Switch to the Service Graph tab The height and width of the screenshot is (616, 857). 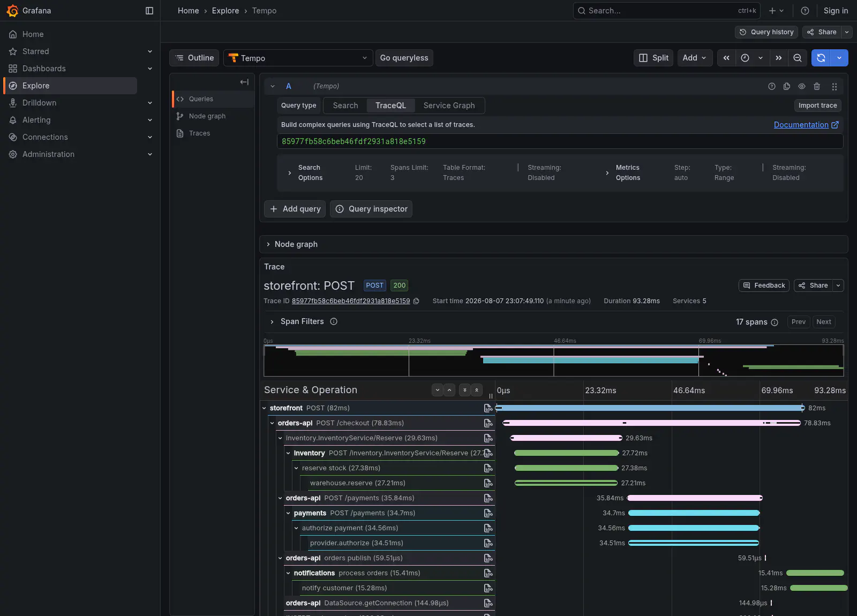coord(449,106)
